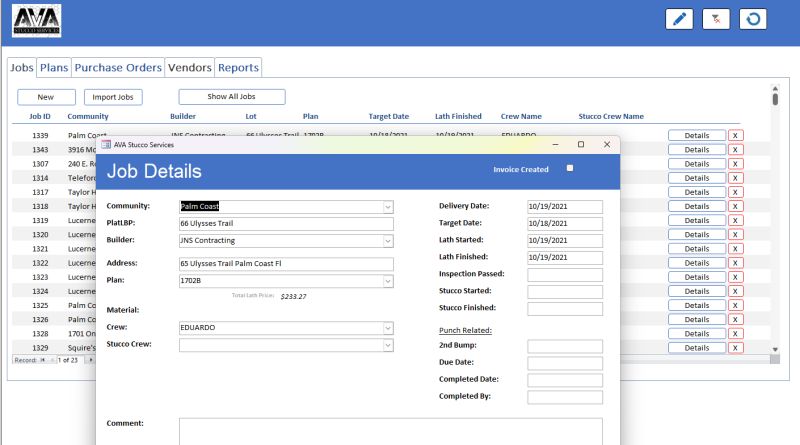800x445 pixels.
Task: Open Details for job 1322
Action: pos(697,263)
